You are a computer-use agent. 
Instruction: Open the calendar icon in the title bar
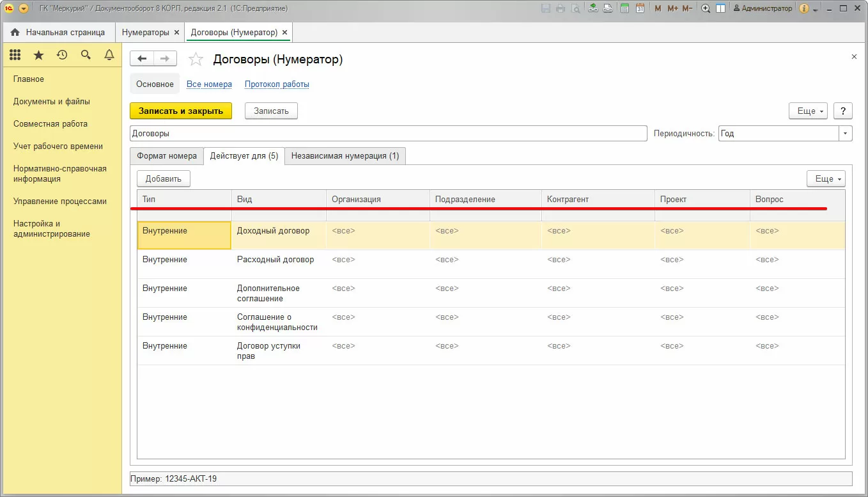(x=640, y=8)
